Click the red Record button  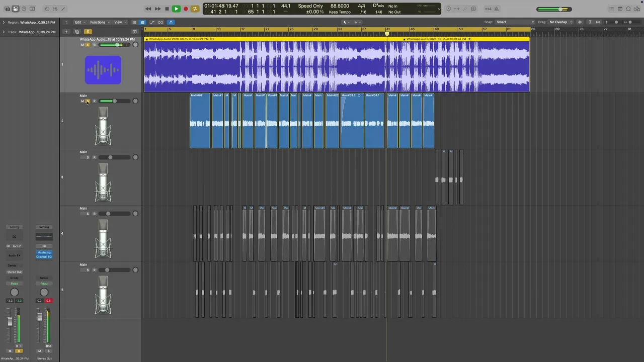click(x=186, y=9)
